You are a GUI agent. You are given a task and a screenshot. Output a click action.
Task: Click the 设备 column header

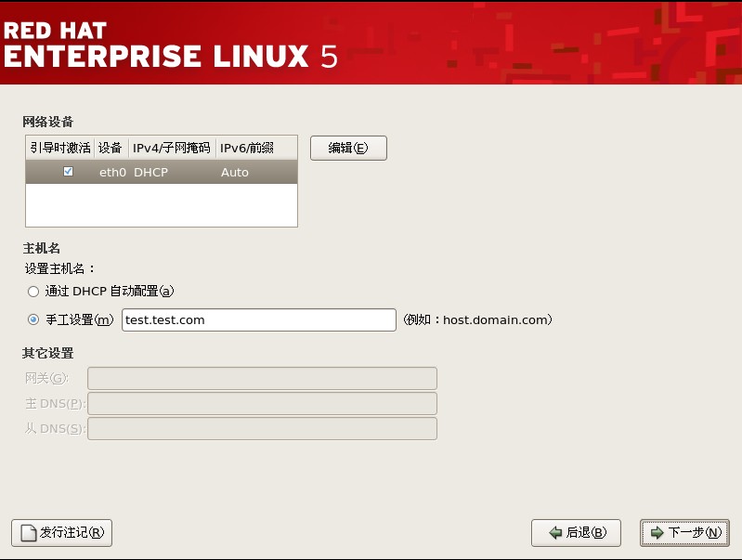(111, 148)
